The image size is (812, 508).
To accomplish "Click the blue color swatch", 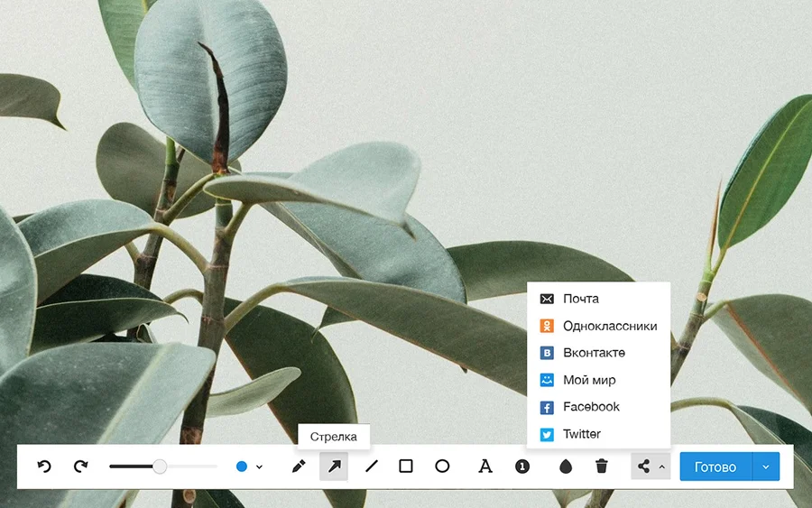I will click(242, 466).
